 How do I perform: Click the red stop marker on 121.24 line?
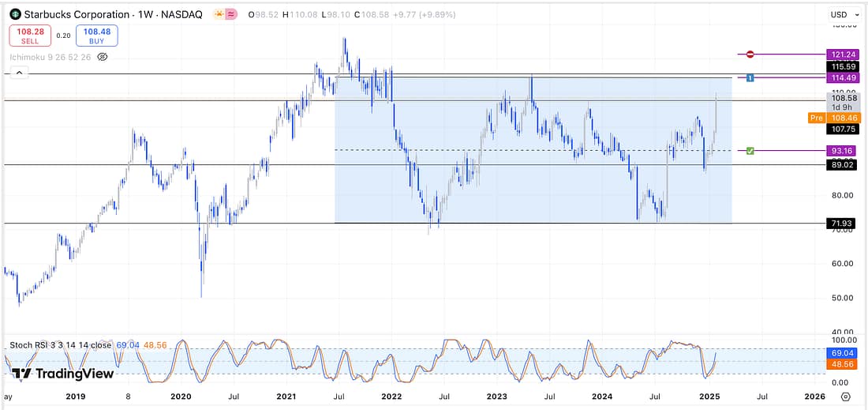tap(750, 54)
